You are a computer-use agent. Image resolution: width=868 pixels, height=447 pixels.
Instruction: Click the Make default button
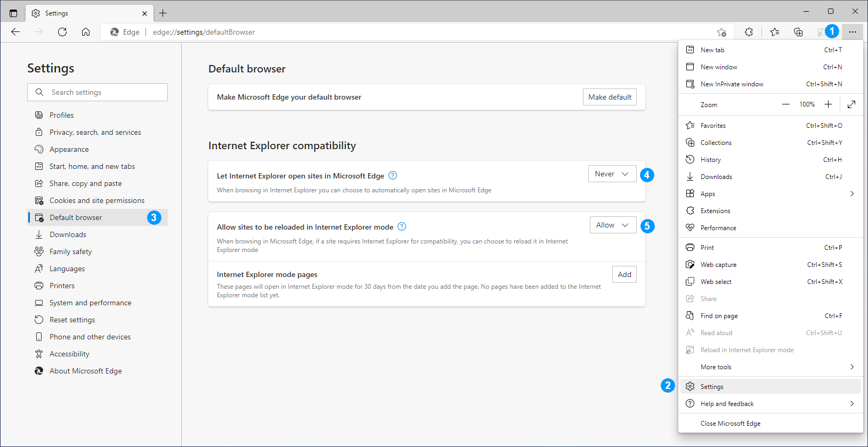[x=610, y=97]
